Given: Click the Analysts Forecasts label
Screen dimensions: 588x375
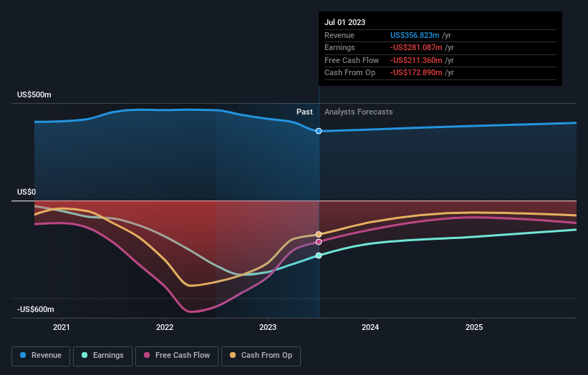Looking at the screenshot, I should 359,112.
